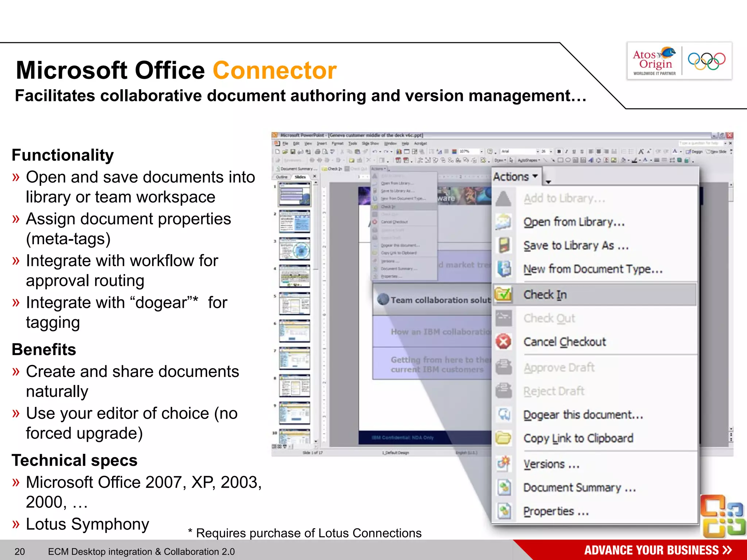Click the Save floppy disk toolbar icon

tap(293, 152)
